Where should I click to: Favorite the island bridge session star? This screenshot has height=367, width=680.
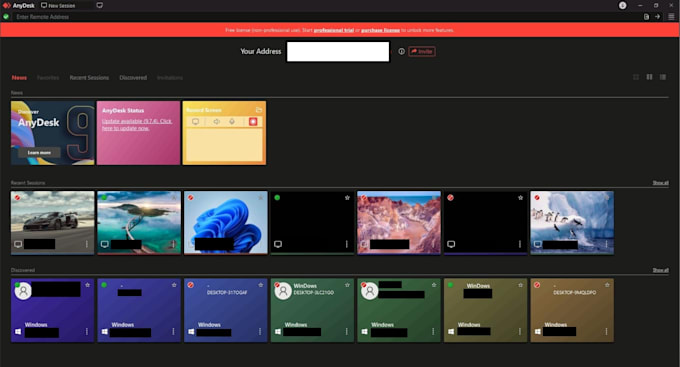click(x=174, y=198)
